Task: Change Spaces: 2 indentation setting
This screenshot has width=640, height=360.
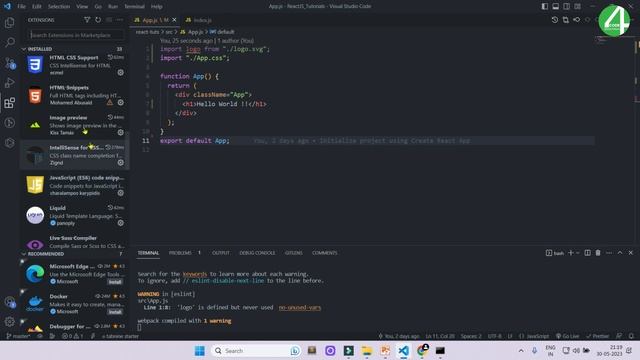Action: (471, 336)
